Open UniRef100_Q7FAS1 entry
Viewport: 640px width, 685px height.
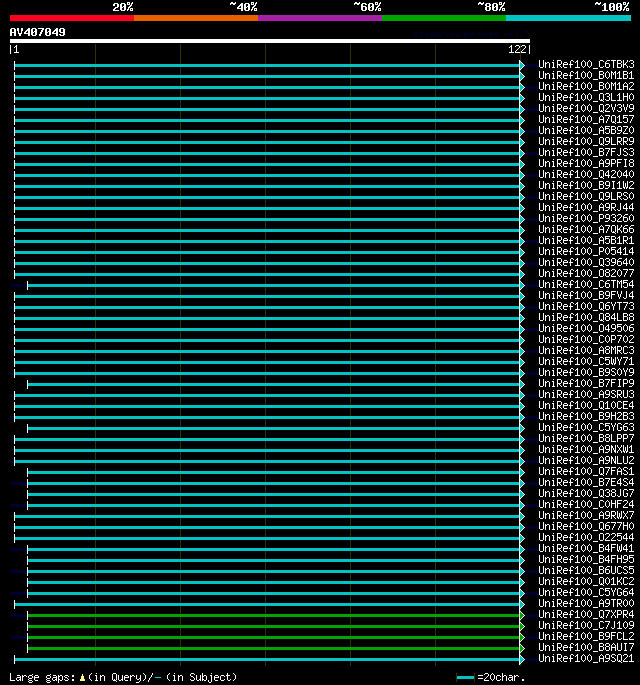[586, 472]
